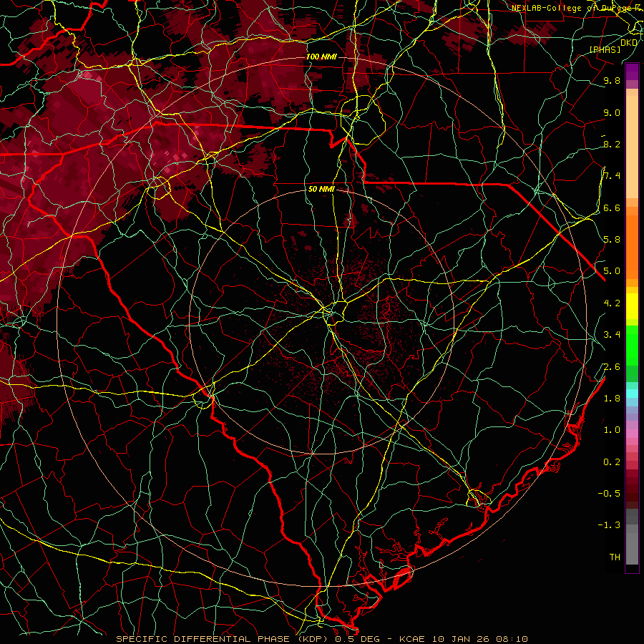
Task: Click the '[PHAS]' label above the color bar
Action: click(x=605, y=50)
